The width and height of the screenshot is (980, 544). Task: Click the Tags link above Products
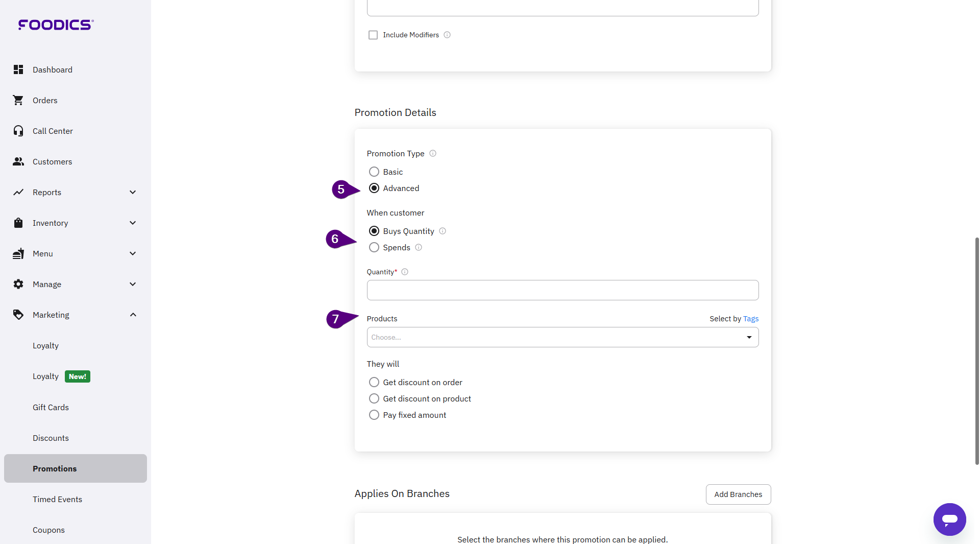pos(750,319)
